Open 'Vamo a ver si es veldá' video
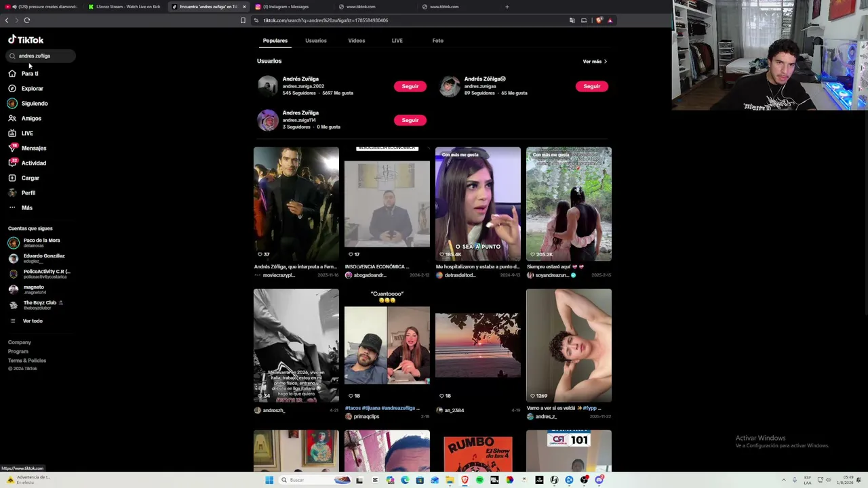The width and height of the screenshot is (868, 488). (569, 346)
